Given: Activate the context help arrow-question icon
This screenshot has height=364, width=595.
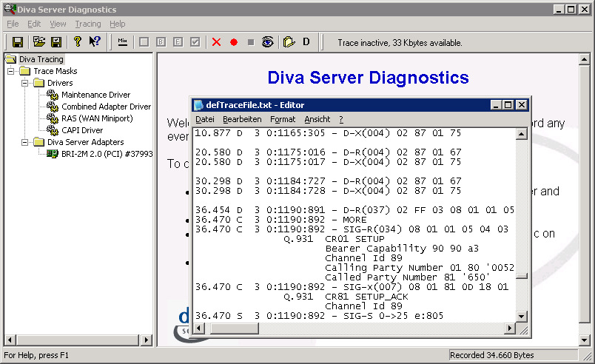Looking at the screenshot, I should pos(95,41).
